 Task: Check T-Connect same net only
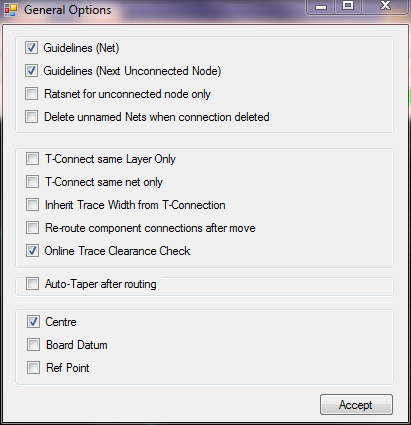point(32,182)
